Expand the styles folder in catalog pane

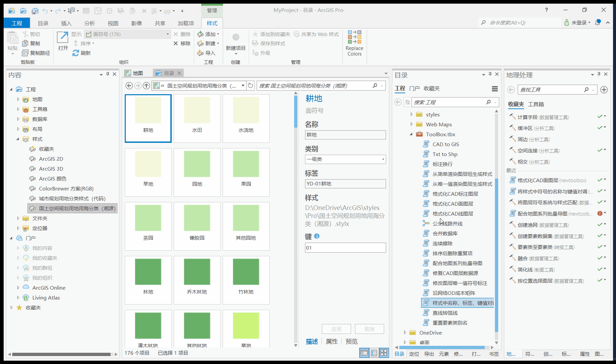(x=412, y=114)
